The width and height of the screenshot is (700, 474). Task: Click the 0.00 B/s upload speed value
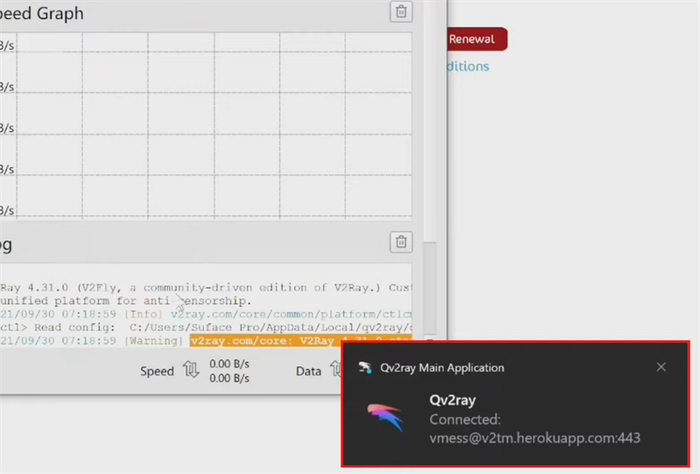(229, 364)
